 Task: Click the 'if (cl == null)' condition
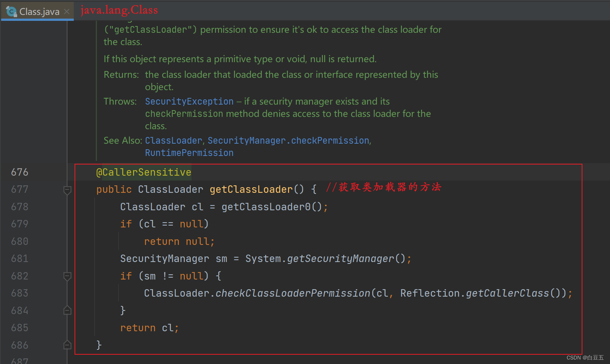coord(164,224)
